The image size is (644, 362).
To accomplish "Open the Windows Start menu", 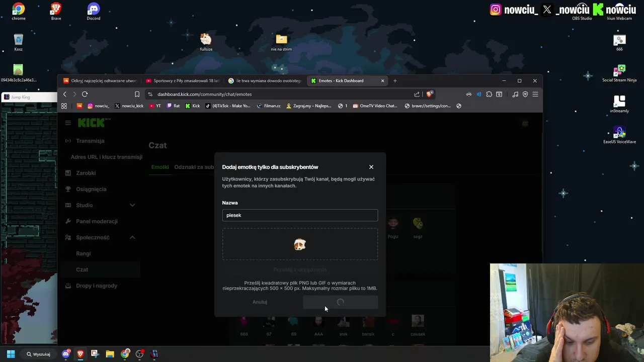I will click(x=11, y=354).
